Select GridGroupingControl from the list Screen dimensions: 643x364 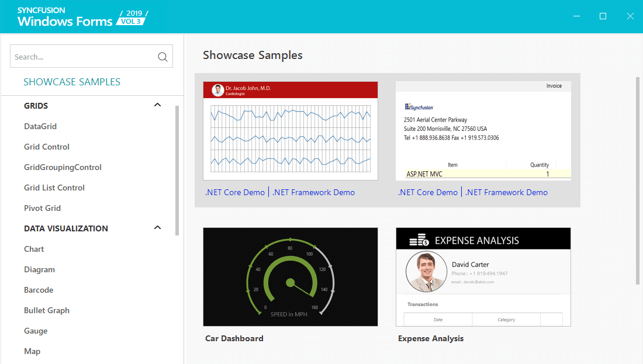point(63,167)
